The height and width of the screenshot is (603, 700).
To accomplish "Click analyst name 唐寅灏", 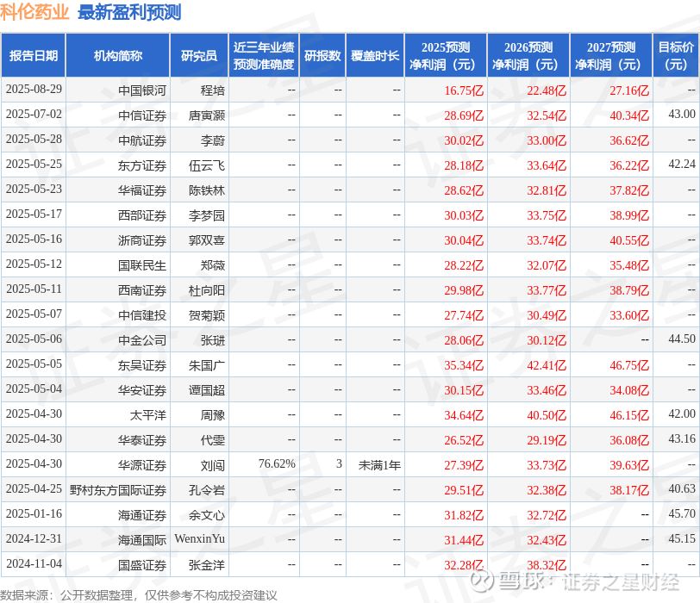I will [207, 115].
